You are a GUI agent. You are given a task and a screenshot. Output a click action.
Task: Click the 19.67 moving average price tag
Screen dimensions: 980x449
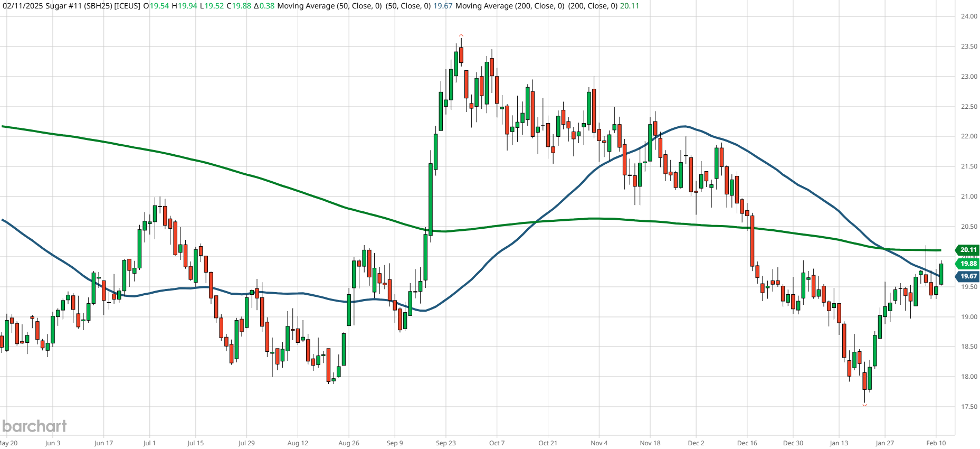[x=967, y=276]
